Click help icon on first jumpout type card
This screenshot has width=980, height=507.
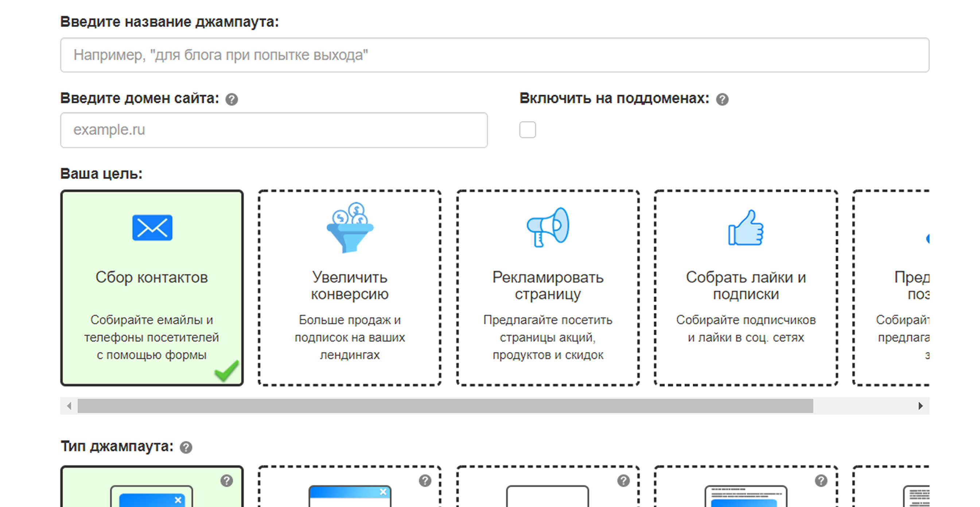[x=227, y=481]
